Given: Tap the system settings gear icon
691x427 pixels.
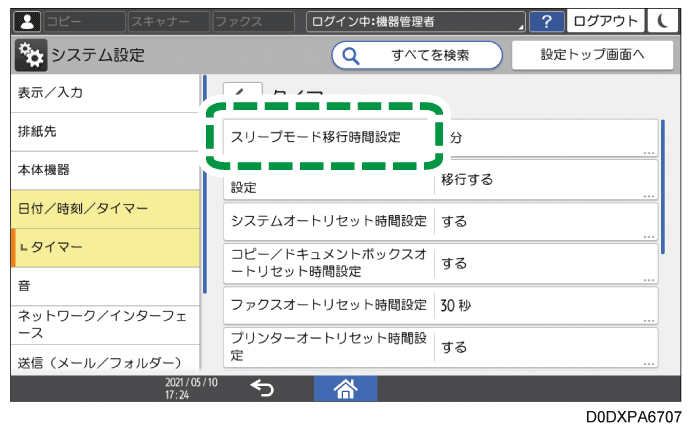Looking at the screenshot, I should pos(31,55).
